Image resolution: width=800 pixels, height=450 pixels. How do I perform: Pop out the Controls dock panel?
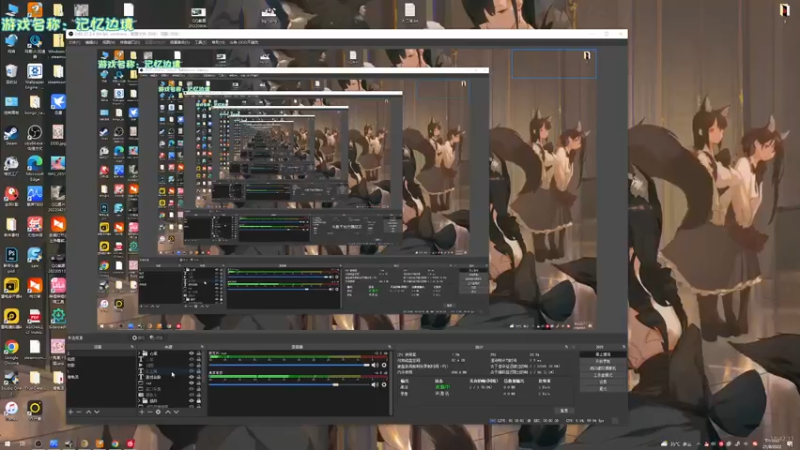click(624, 347)
